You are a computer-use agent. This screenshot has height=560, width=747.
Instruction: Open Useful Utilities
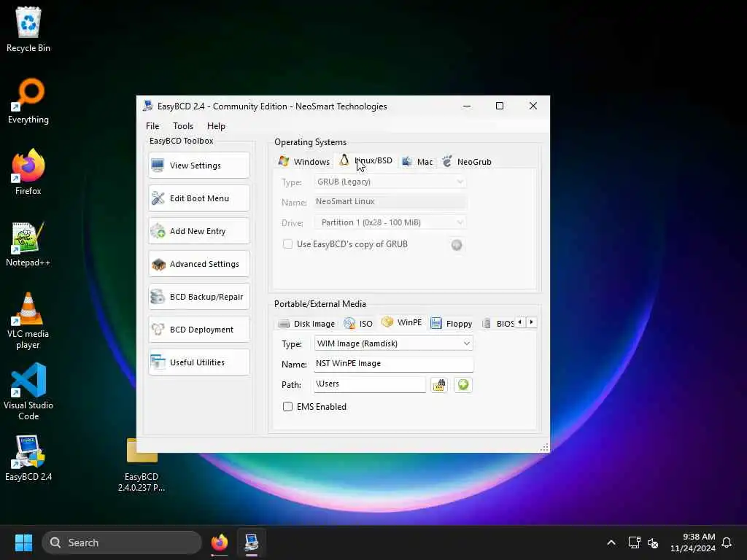(x=198, y=362)
